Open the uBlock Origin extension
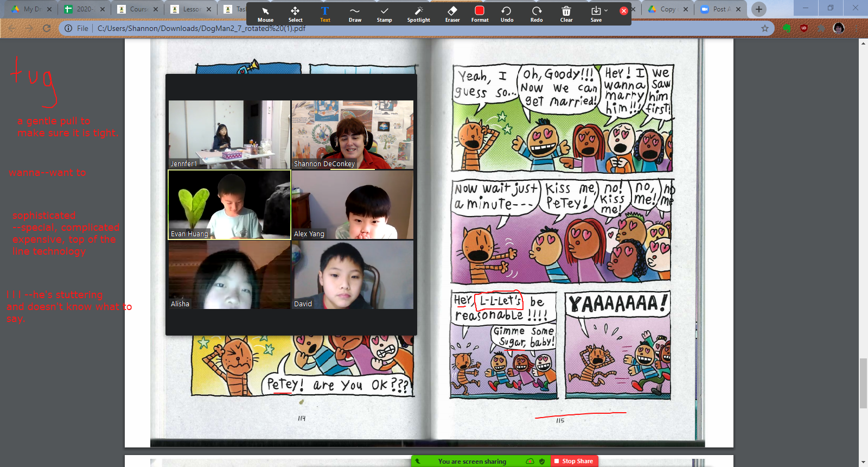 point(804,28)
